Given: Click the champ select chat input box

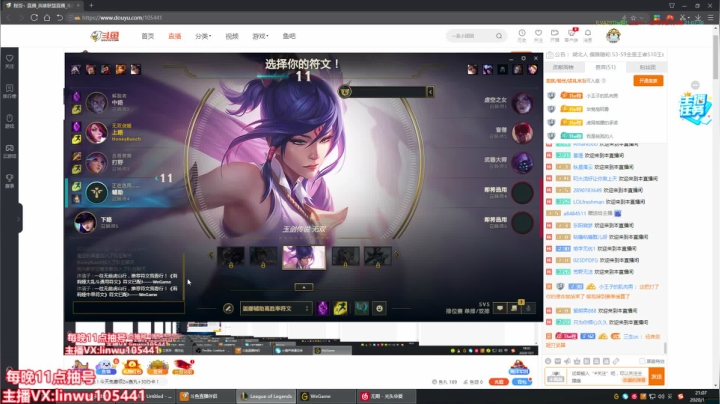Looking at the screenshot, I should tap(129, 308).
